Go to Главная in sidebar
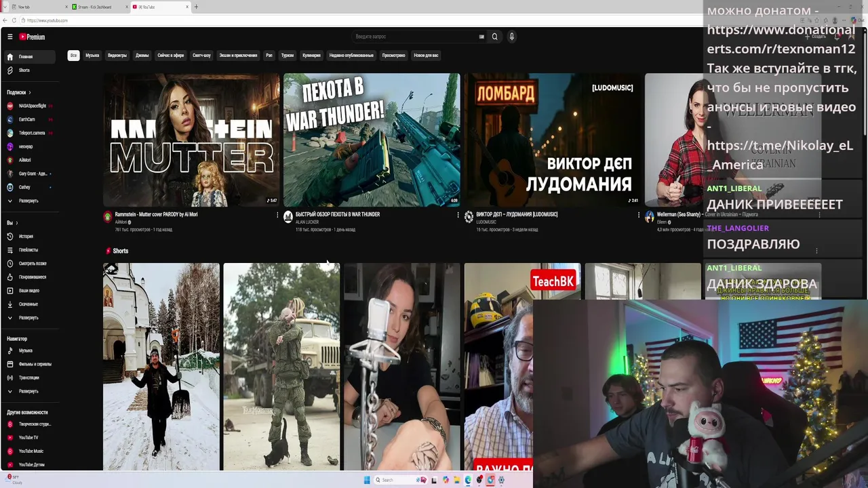868x488 pixels. click(29, 57)
